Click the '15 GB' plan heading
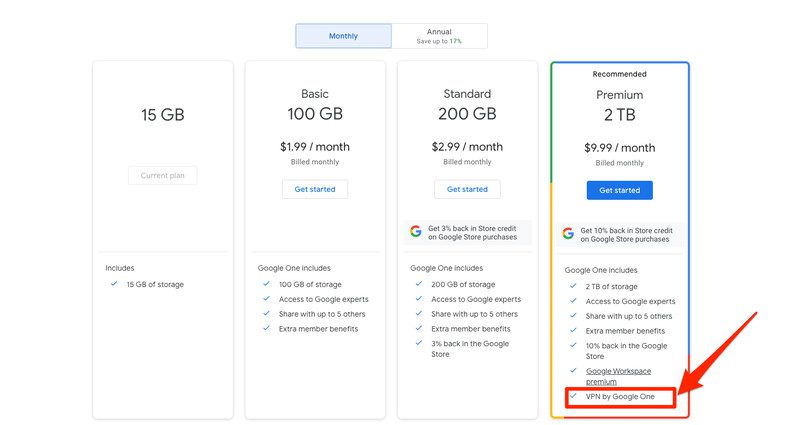The height and width of the screenshot is (425, 800). click(x=163, y=115)
